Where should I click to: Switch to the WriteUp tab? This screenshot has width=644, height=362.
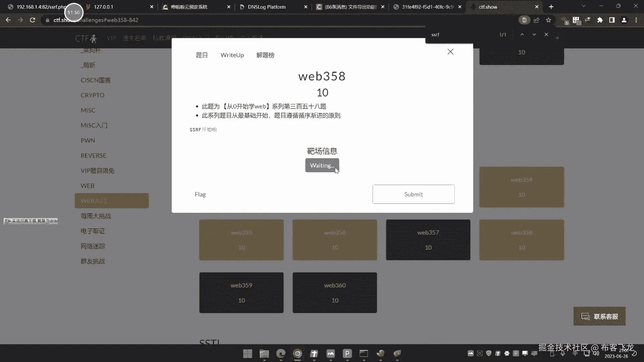pyautogui.click(x=232, y=55)
